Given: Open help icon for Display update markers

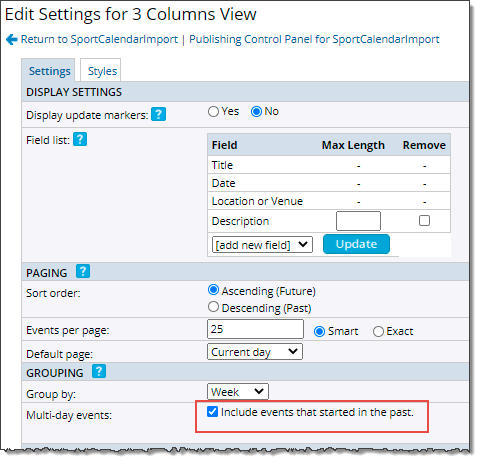Looking at the screenshot, I should pyautogui.click(x=158, y=114).
